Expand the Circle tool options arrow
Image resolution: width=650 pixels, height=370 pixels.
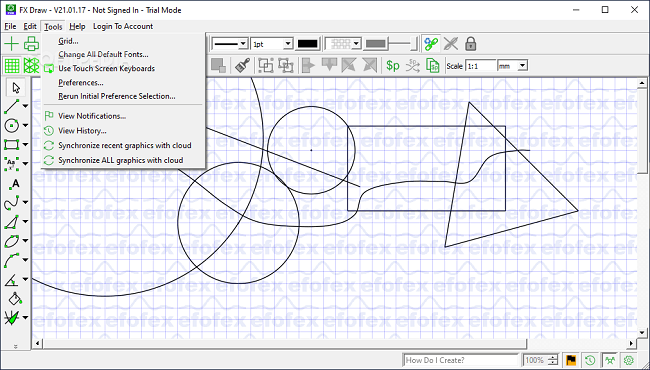tap(25, 126)
